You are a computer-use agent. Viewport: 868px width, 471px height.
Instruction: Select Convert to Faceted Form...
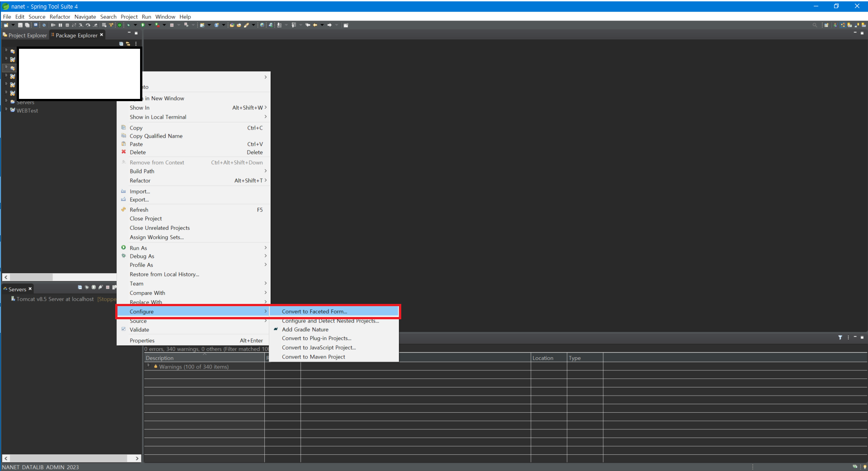pos(334,312)
